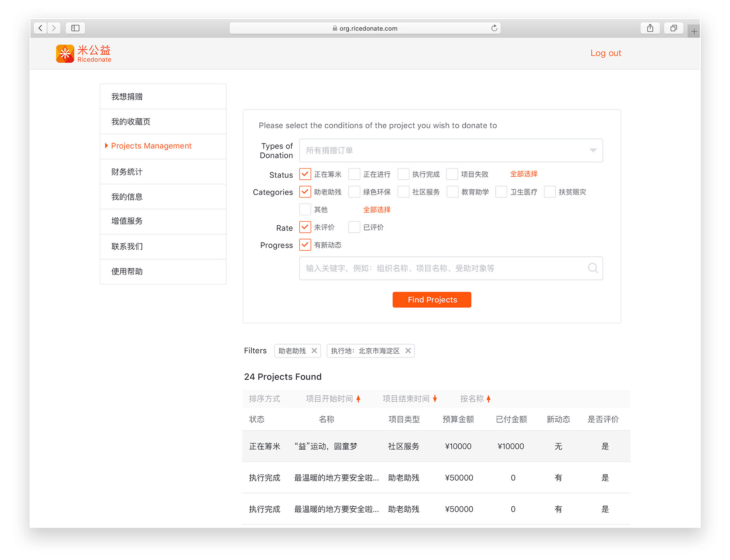Open 我的收藏页 in the sidebar
Viewport: 730px width, 560px height.
click(x=163, y=122)
